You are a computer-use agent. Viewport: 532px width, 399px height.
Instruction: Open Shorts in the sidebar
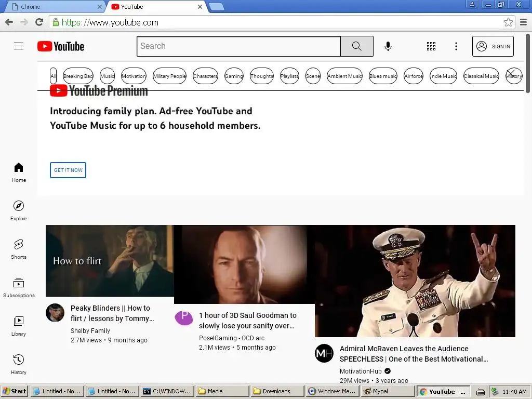pos(19,249)
